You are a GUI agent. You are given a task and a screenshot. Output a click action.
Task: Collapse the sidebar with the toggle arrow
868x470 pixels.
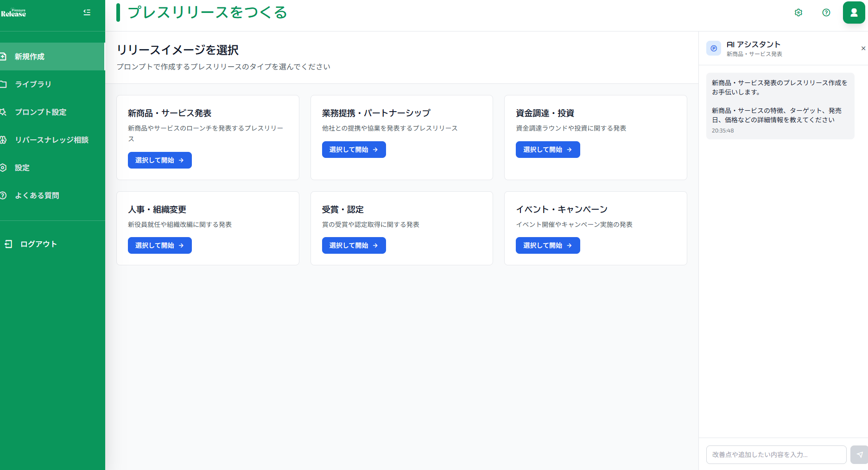pos(87,13)
